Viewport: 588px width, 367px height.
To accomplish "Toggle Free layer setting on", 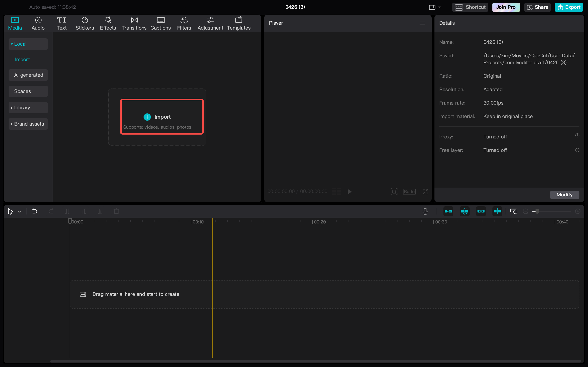I will 495,150.
